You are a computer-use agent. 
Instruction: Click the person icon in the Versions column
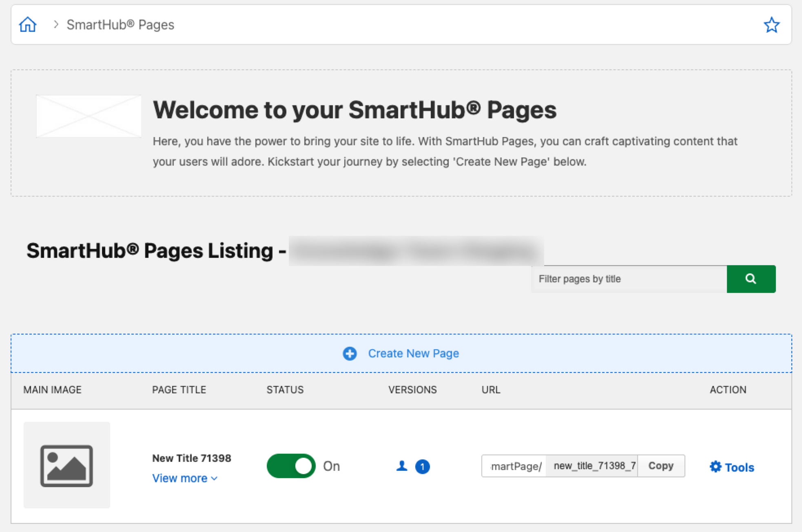(402, 466)
